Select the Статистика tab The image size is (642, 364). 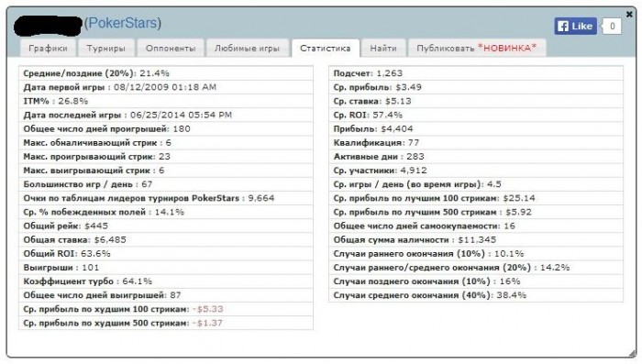(325, 49)
